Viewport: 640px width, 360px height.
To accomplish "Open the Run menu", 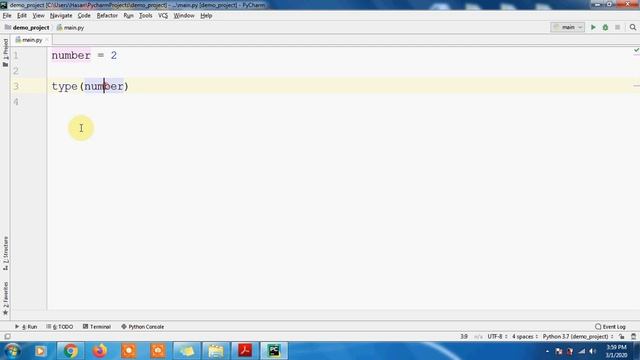I will pos(129,16).
